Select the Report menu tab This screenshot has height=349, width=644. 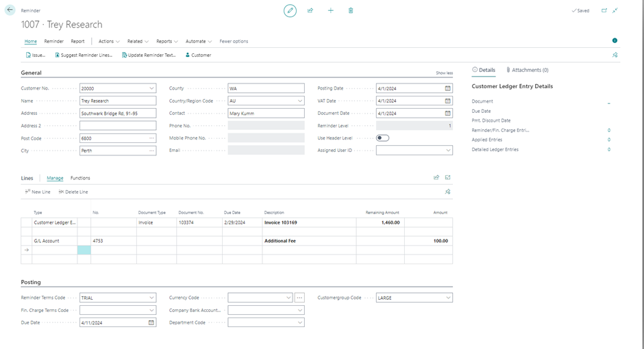[77, 42]
